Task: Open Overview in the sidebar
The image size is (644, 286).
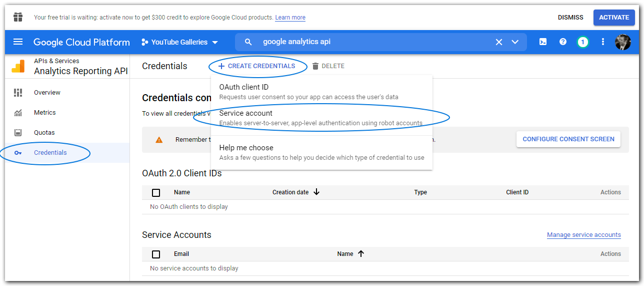Action: [67, 93]
